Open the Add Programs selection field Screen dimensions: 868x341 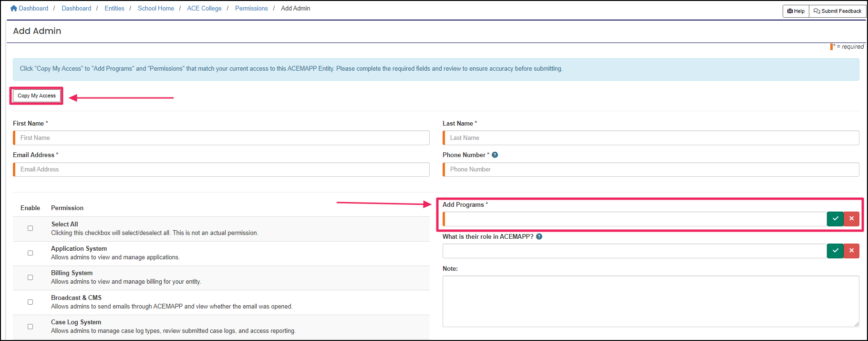[x=635, y=219]
